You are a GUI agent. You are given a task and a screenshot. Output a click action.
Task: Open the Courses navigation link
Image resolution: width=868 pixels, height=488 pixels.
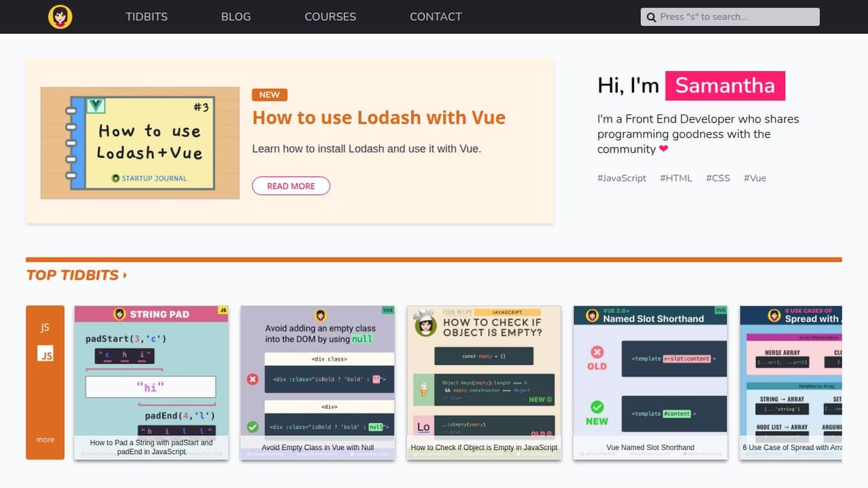330,16
